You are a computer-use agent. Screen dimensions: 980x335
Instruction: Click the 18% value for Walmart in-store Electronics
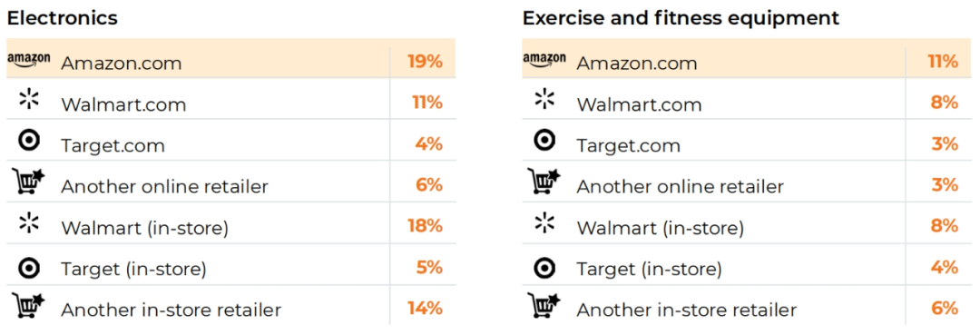[x=425, y=226]
